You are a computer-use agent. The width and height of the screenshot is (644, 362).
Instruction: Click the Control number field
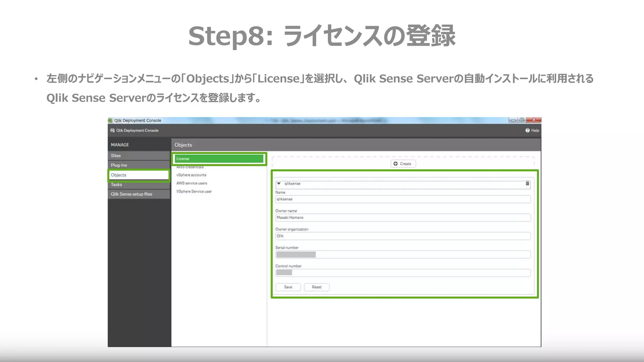pos(403,273)
